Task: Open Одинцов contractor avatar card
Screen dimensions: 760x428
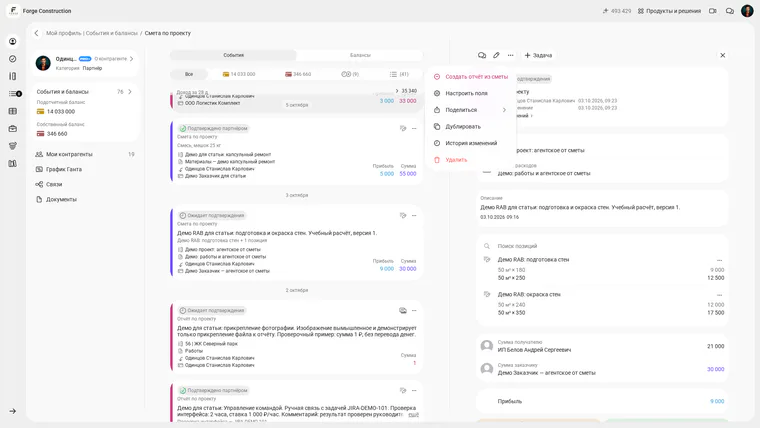Action: 43,63
